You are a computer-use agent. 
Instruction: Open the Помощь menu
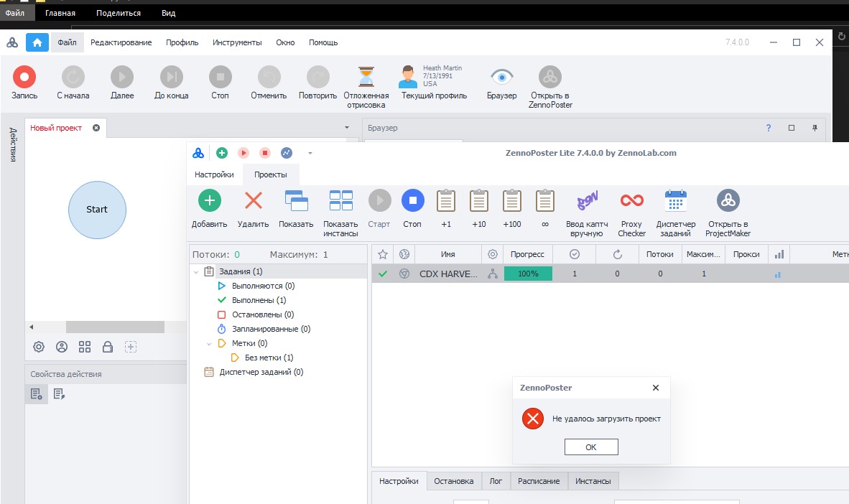(x=323, y=42)
